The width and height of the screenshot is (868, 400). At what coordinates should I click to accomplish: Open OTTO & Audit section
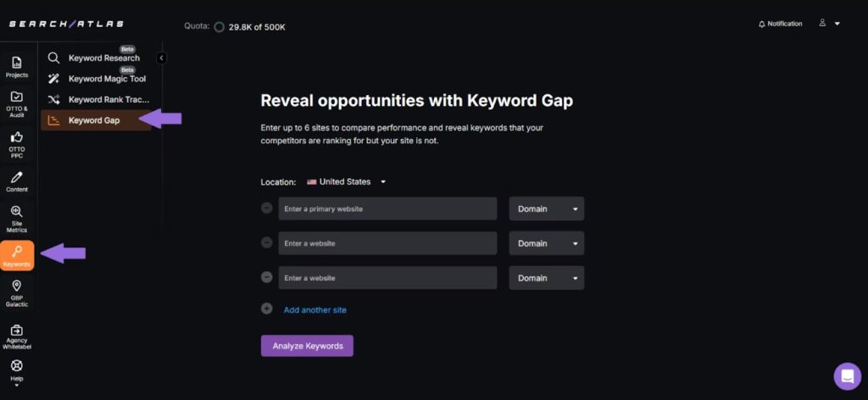pos(17,103)
